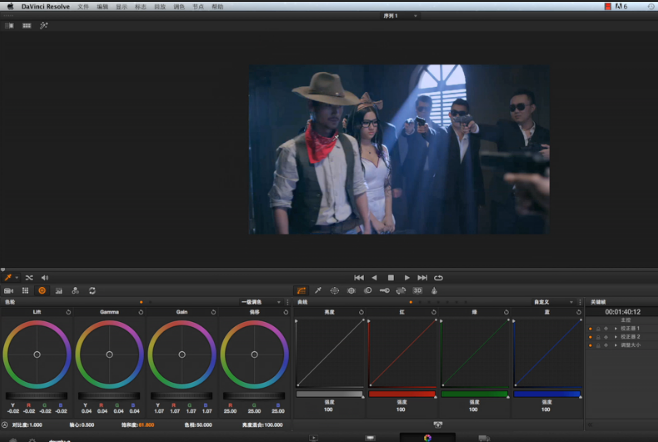Play the clip in reverse
Viewport: 658px width, 442px height.
tap(374, 277)
